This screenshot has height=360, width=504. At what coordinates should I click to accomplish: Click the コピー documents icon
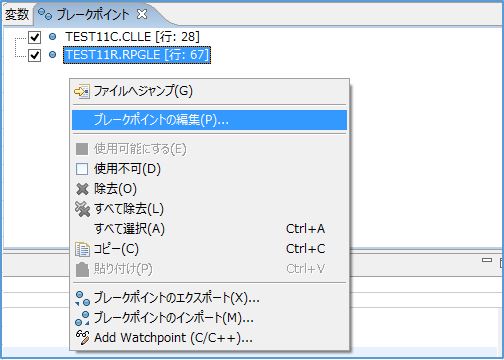point(82,249)
